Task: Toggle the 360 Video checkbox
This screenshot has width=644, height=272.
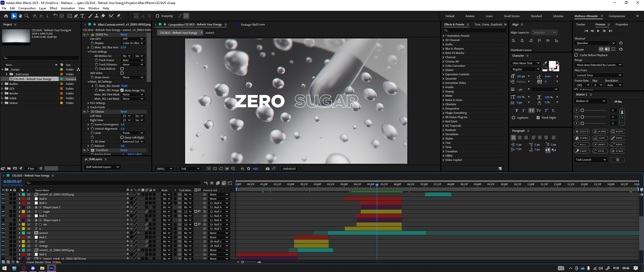Action: (x=122, y=73)
